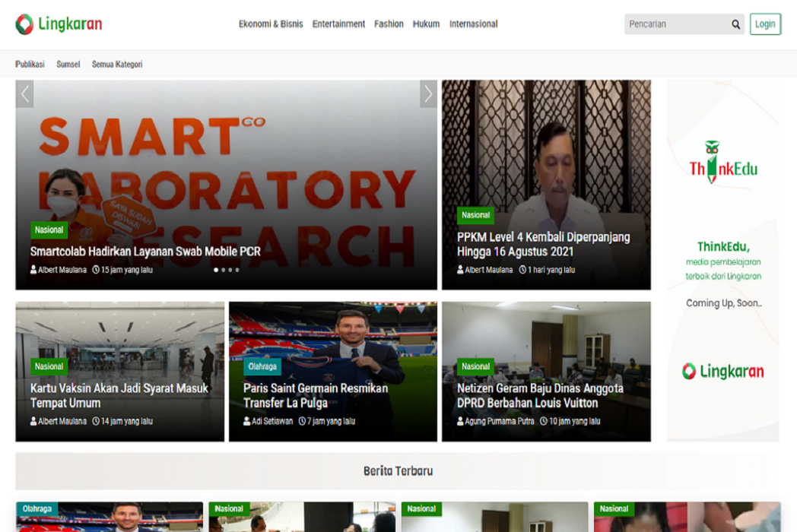
Task: Click the Login button
Action: 765,24
